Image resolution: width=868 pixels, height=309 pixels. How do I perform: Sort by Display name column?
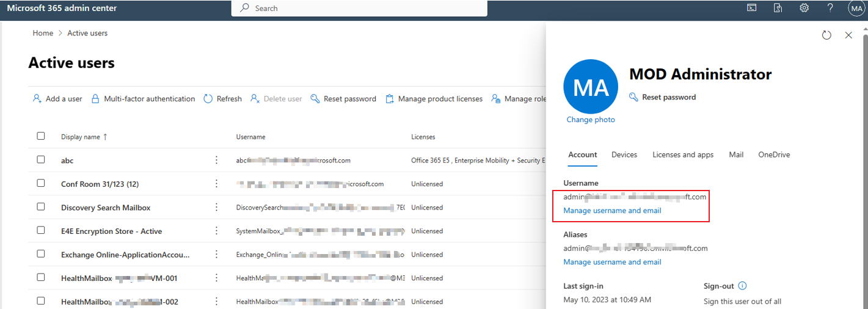point(84,137)
